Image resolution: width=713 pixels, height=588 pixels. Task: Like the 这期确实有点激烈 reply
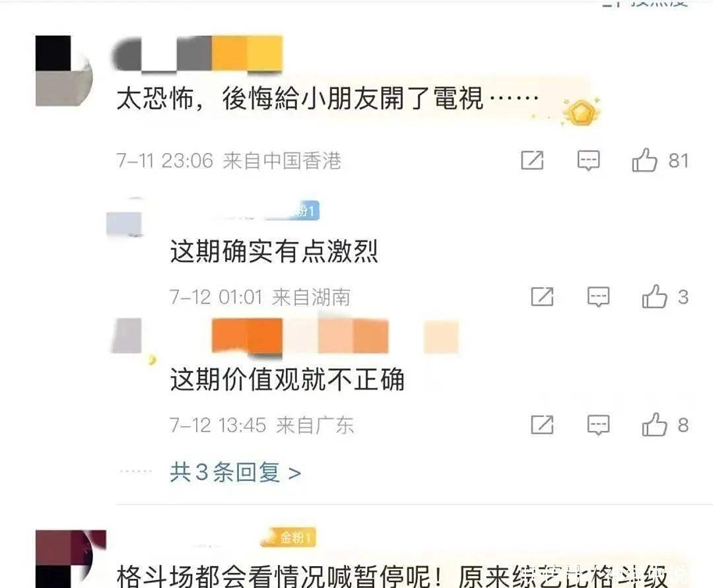(654, 296)
